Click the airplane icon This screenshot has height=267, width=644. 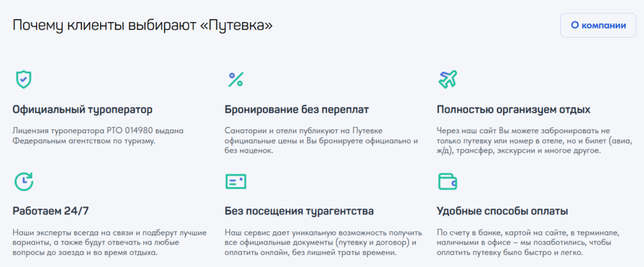(x=447, y=80)
